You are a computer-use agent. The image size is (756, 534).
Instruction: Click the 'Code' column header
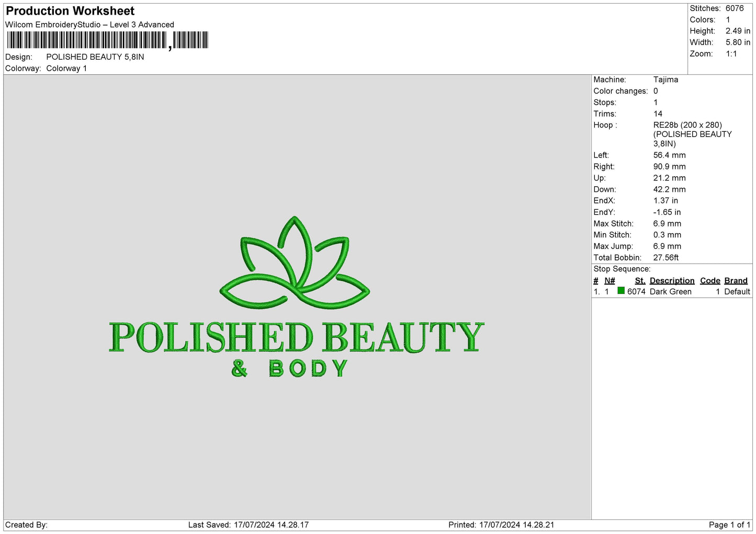[x=710, y=281]
